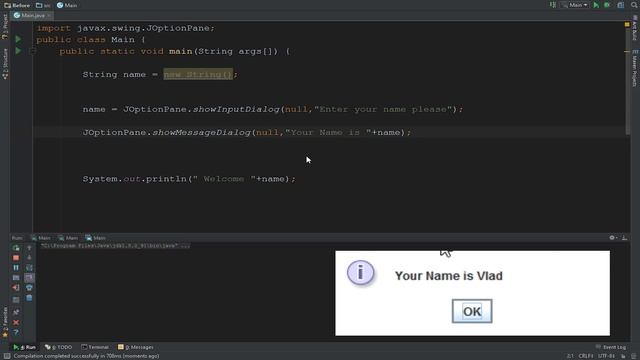Pause the program output
The image size is (640, 360).
(16, 268)
